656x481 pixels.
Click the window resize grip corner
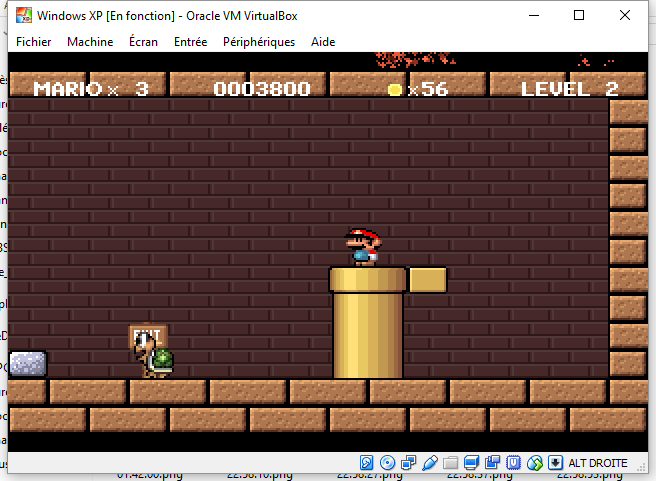[x=641, y=467]
